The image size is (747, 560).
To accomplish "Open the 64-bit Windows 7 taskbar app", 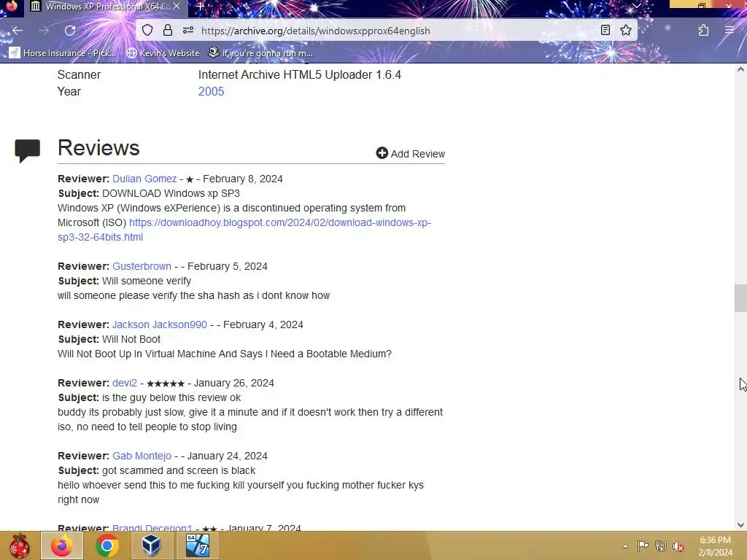I will pos(197,545).
